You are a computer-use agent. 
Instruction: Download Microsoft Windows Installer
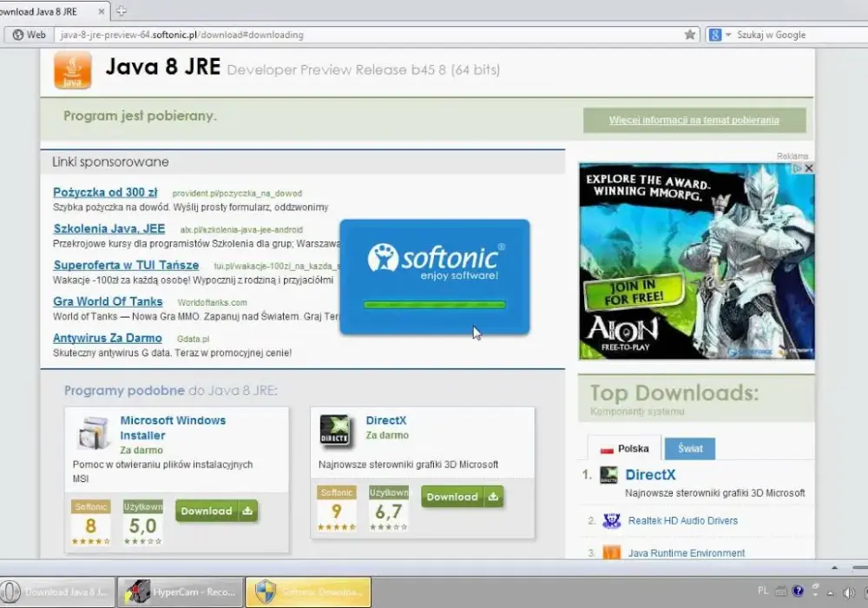coord(216,511)
